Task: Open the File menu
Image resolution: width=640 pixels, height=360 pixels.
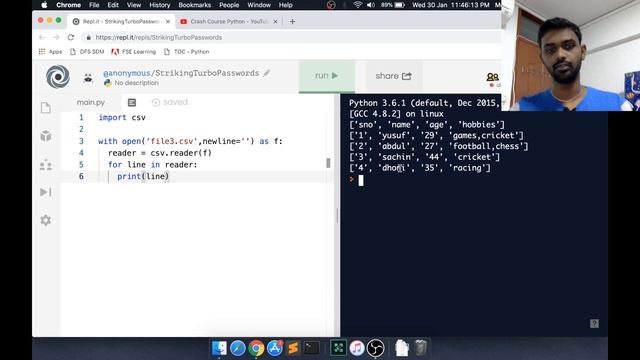Action: click(x=94, y=5)
